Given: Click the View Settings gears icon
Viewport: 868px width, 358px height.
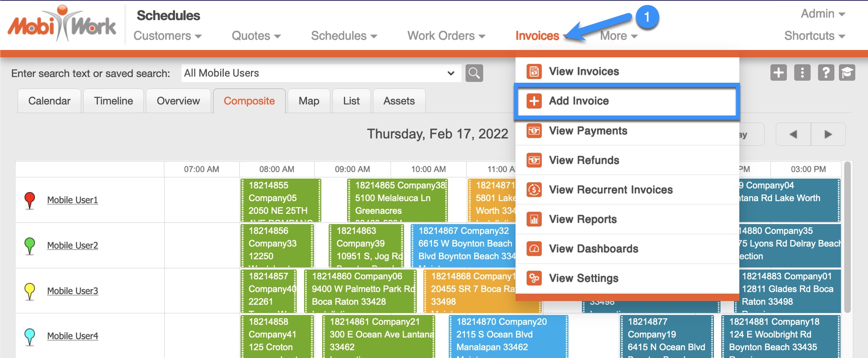Looking at the screenshot, I should 534,278.
